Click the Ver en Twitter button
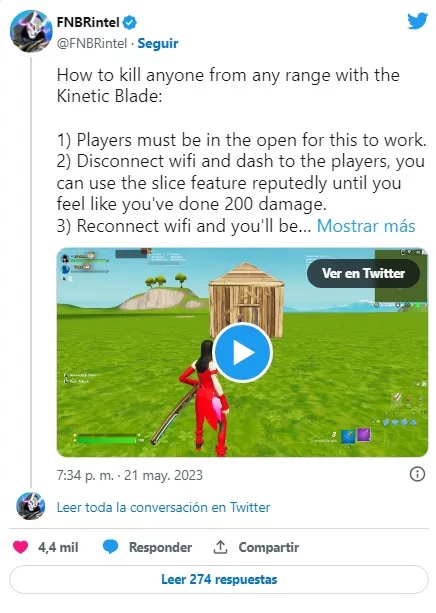This screenshot has height=613, width=436. click(x=363, y=273)
